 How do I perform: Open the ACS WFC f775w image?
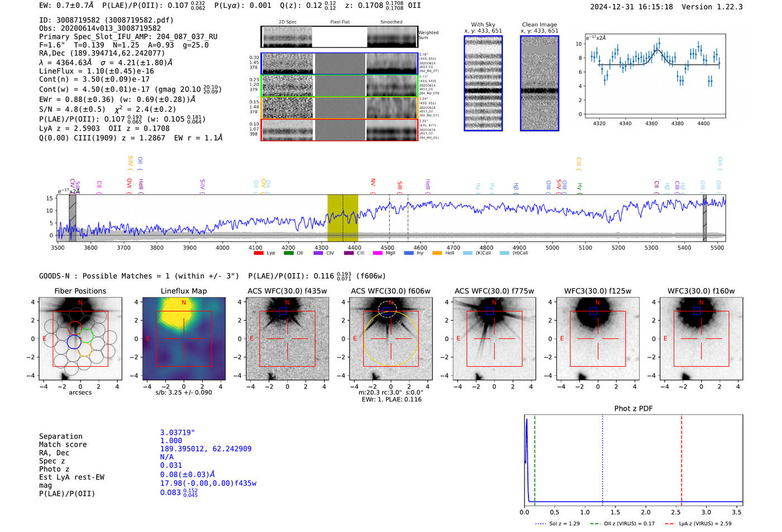[494, 338]
